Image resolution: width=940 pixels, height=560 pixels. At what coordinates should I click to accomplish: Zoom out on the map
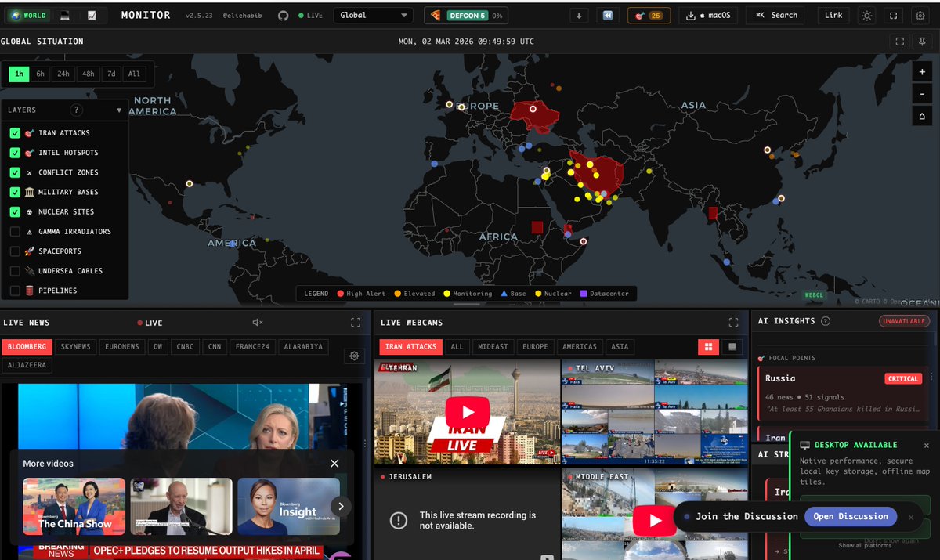click(922, 94)
